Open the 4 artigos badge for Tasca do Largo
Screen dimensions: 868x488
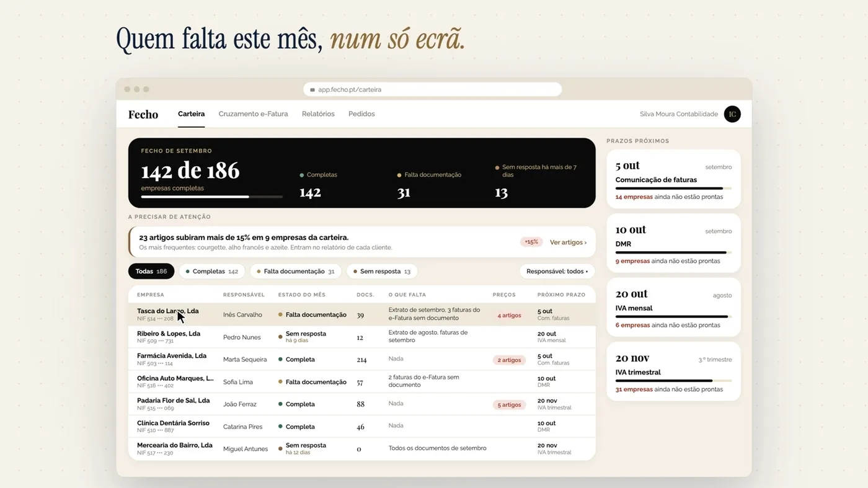pos(509,316)
